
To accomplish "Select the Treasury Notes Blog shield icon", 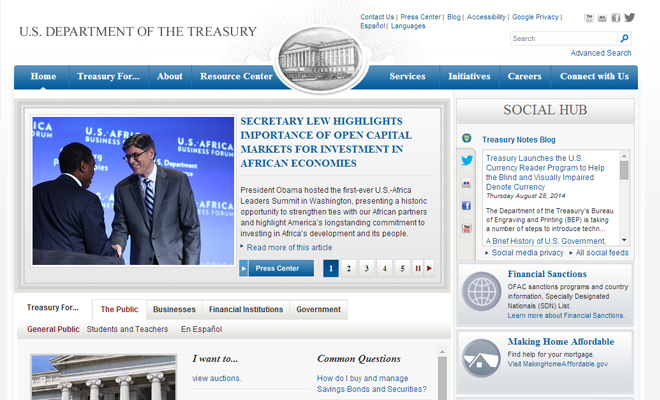I will point(466,138).
